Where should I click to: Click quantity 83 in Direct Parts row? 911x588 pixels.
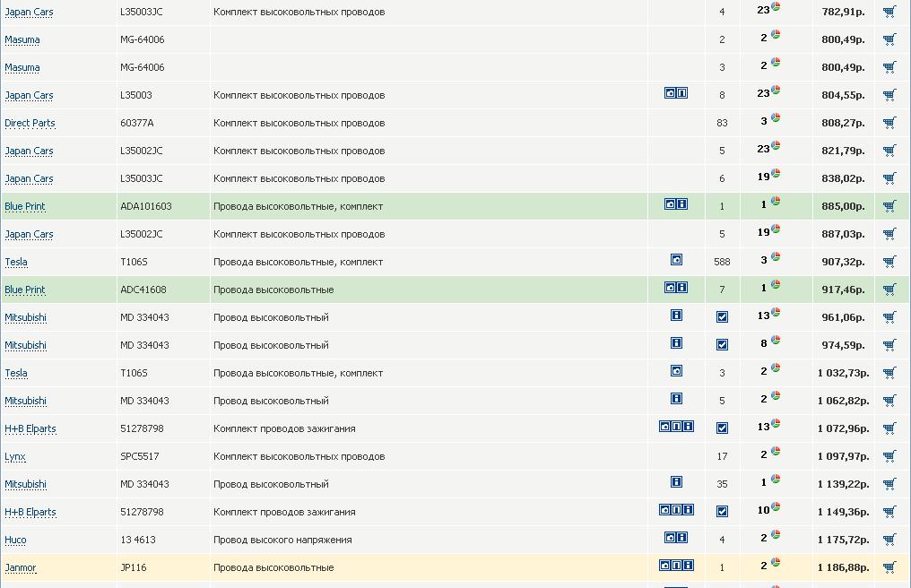click(x=722, y=123)
